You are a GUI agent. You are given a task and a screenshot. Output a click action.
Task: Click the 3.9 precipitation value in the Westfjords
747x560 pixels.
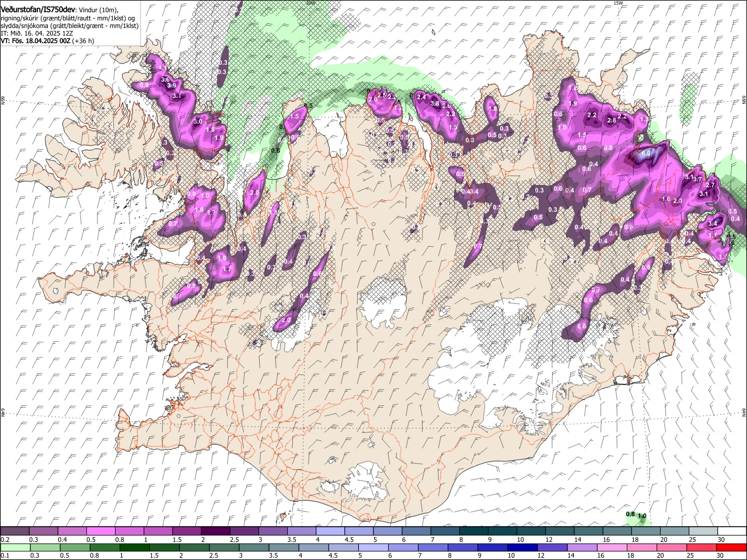[172, 85]
